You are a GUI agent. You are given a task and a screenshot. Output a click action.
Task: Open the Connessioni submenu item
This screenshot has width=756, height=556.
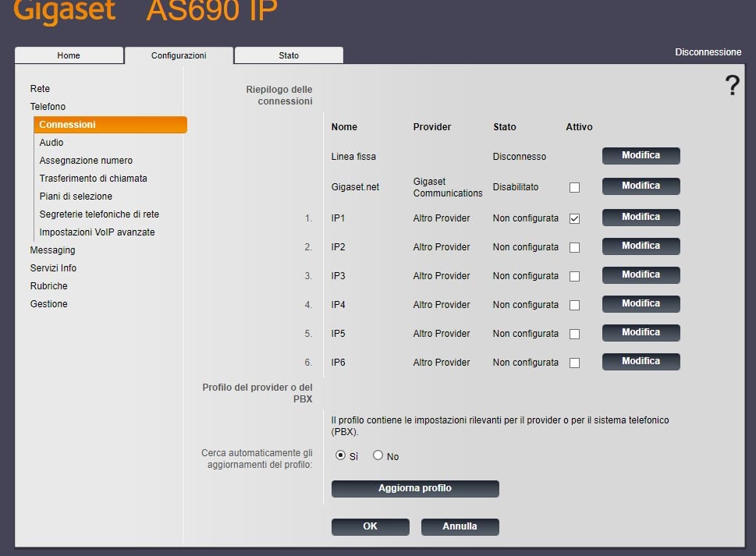[x=111, y=124]
